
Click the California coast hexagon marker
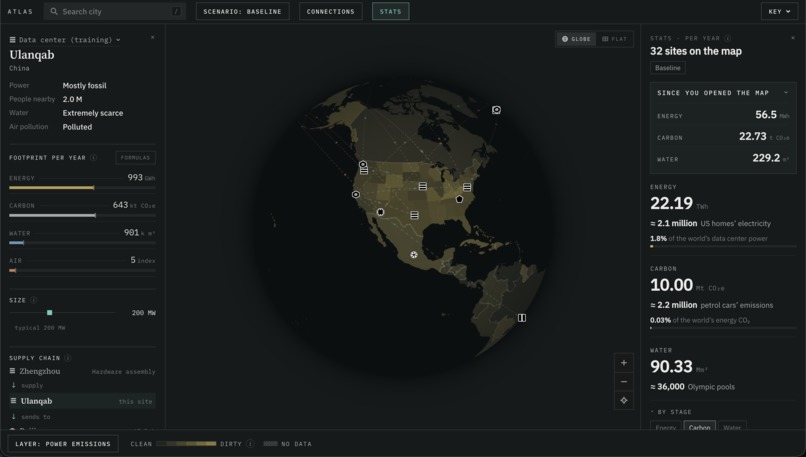pos(356,194)
